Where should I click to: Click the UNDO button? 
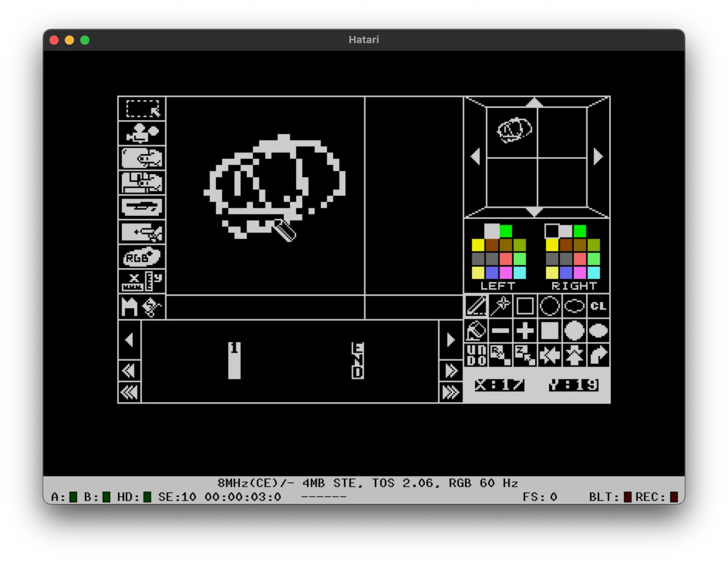tap(476, 355)
